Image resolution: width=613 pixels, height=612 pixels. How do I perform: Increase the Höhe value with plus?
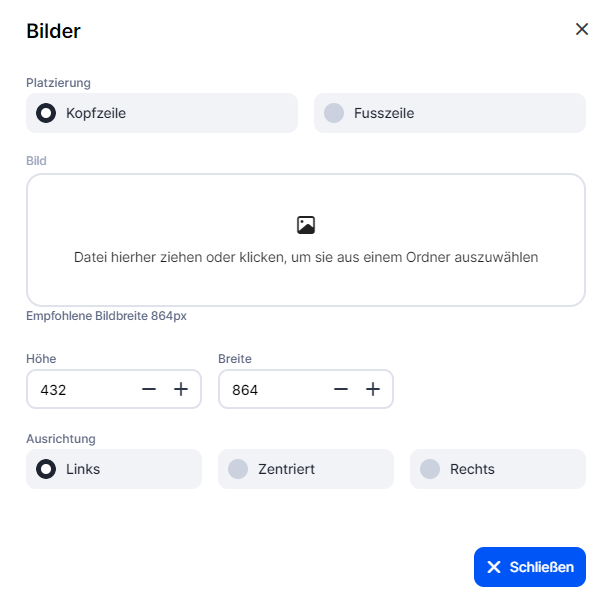tap(181, 389)
